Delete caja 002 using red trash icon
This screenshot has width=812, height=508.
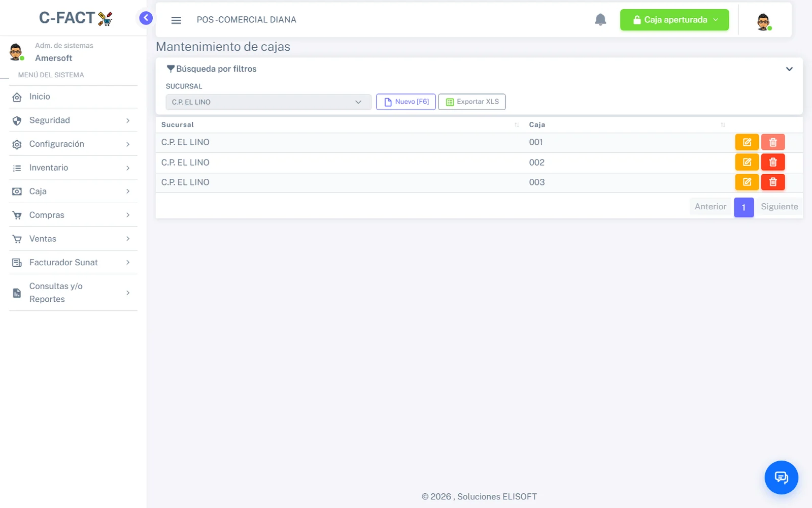773,162
